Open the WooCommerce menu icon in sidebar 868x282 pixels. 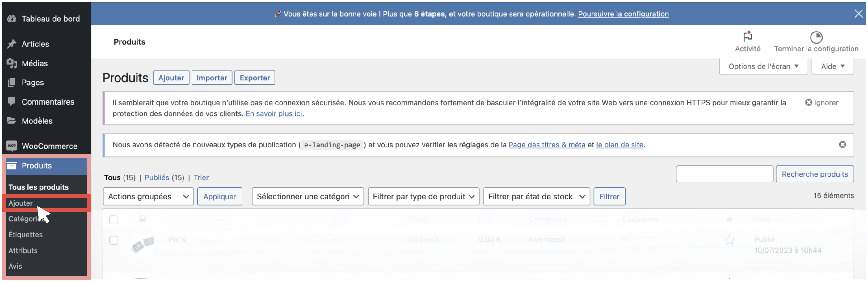[x=12, y=146]
